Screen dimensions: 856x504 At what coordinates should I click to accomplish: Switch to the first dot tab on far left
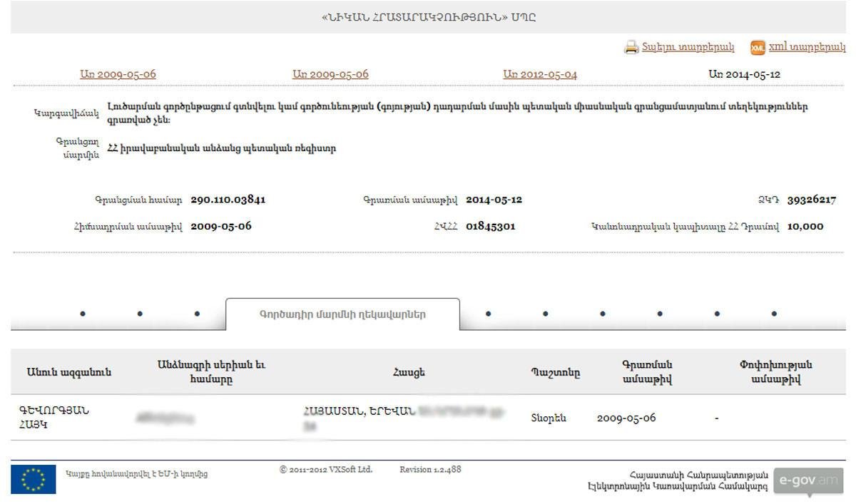[x=83, y=314]
